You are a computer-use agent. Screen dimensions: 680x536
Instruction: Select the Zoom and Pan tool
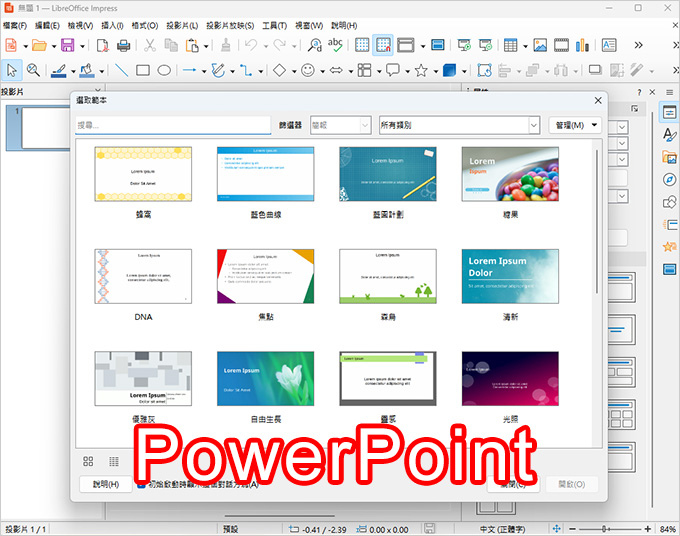pos(33,70)
